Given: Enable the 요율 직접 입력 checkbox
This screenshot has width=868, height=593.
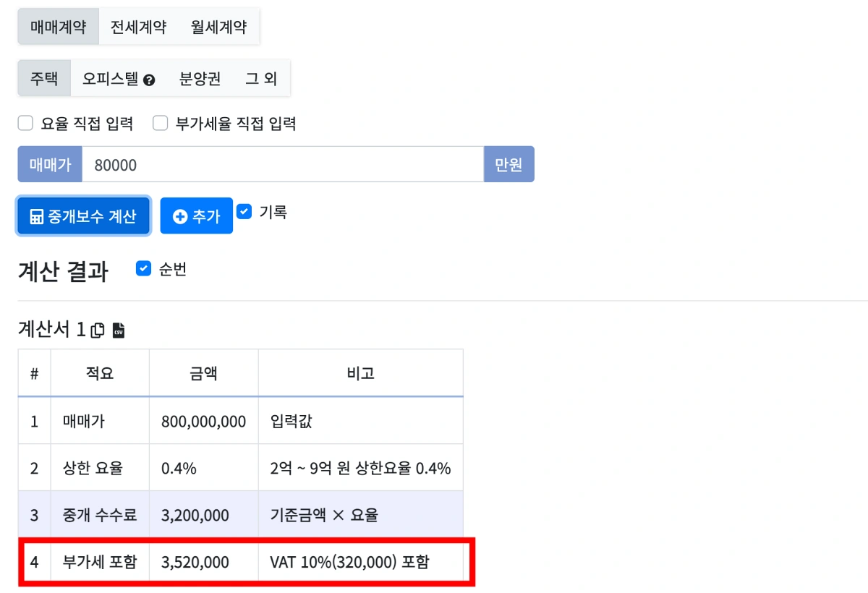Looking at the screenshot, I should coord(25,124).
